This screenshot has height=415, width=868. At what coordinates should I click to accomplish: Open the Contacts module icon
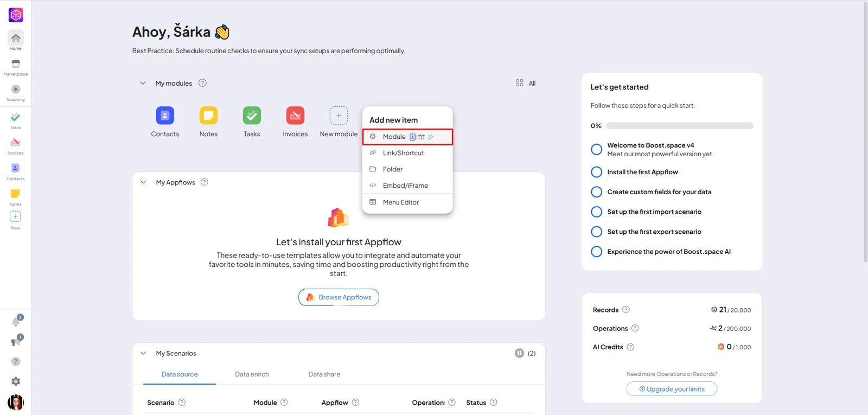tap(165, 116)
